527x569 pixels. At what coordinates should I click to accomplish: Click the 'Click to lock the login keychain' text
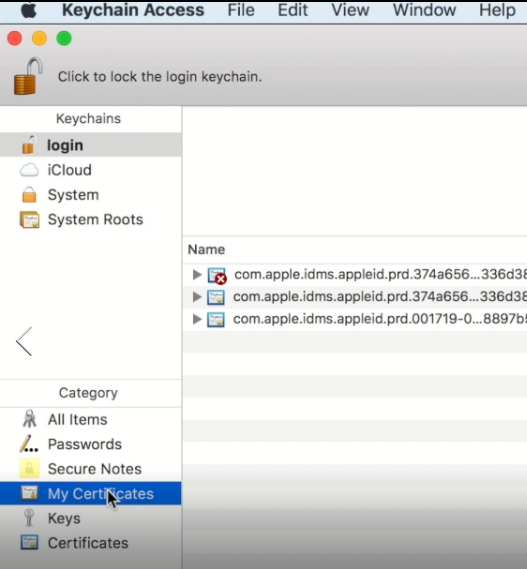(x=160, y=77)
